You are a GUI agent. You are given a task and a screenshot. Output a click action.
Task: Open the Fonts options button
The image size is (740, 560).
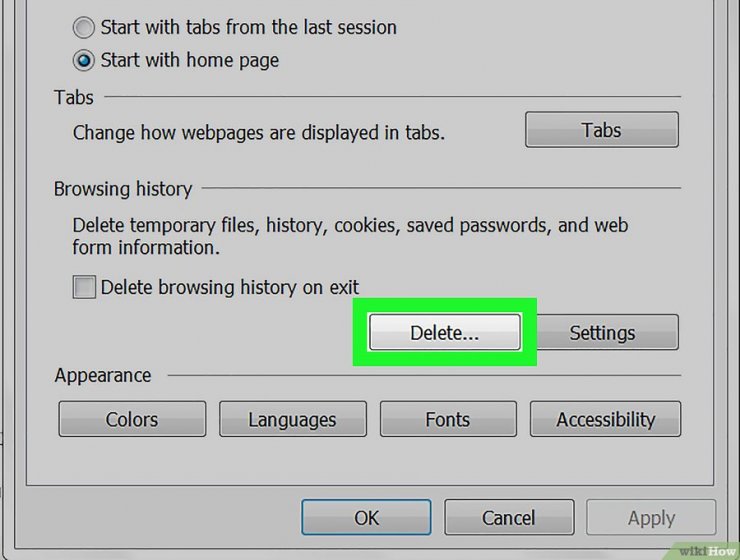448,419
